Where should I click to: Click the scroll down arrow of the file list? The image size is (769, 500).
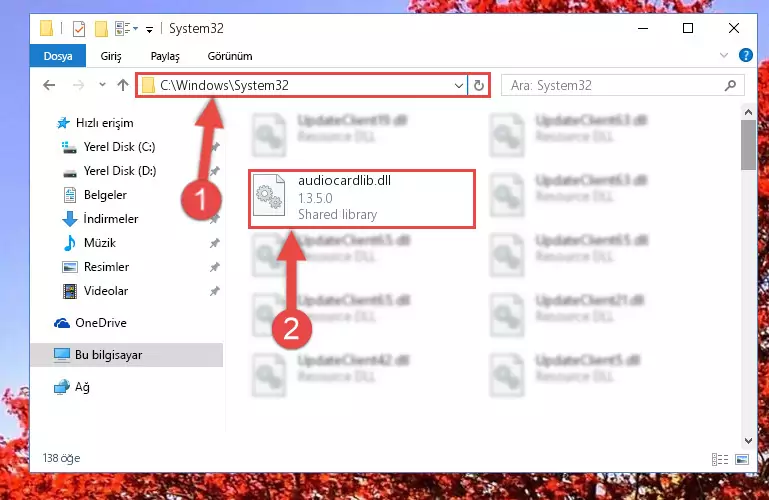(x=748, y=441)
